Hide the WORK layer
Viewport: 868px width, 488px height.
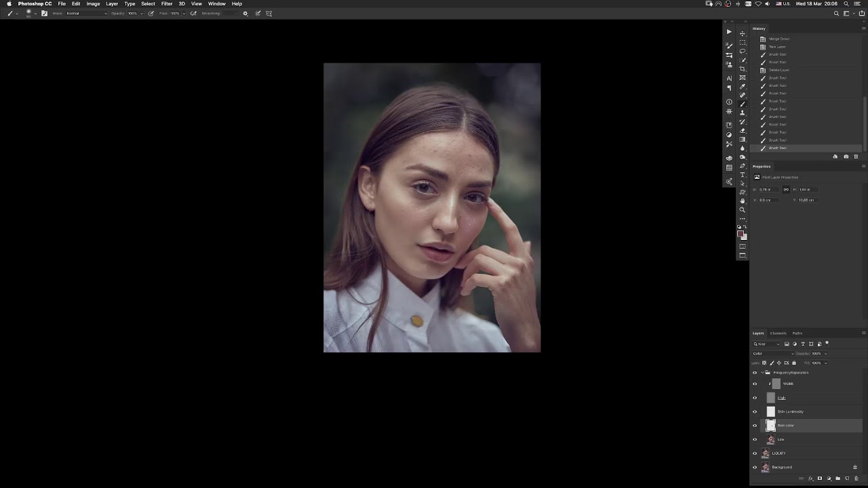[755, 384]
